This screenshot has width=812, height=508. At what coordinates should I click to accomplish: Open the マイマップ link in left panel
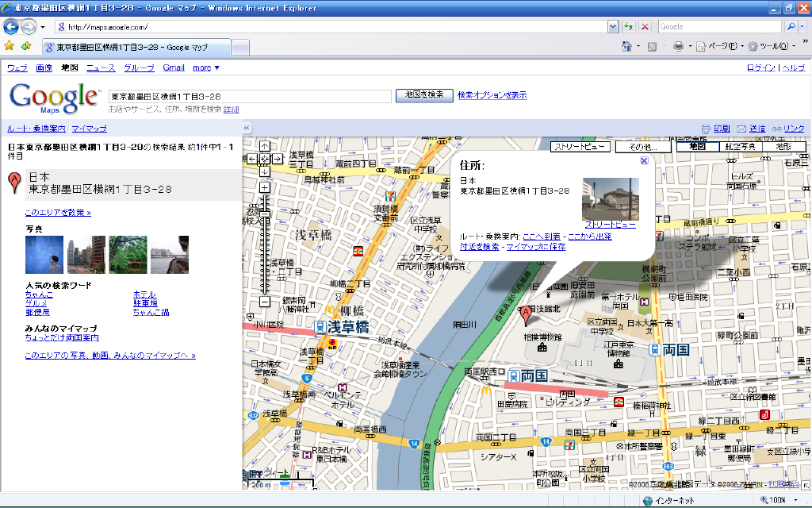[89, 128]
